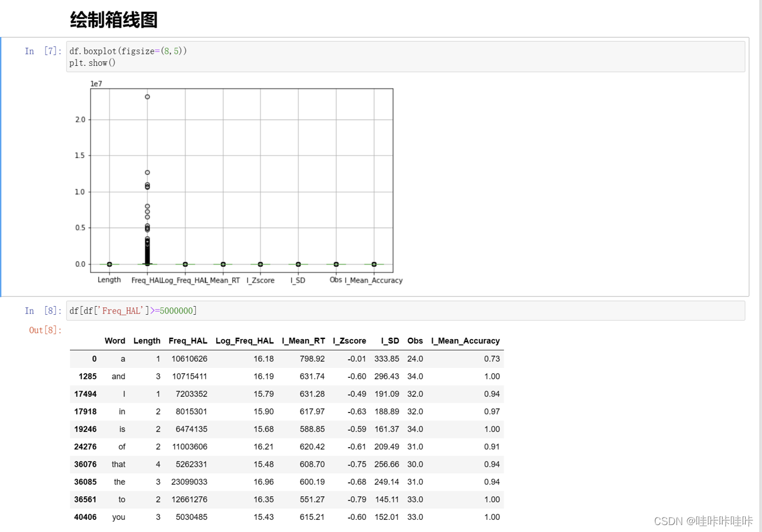This screenshot has height=532, width=762.
Task: Click I_Mean_RT value 551.27
Action: 313,500
